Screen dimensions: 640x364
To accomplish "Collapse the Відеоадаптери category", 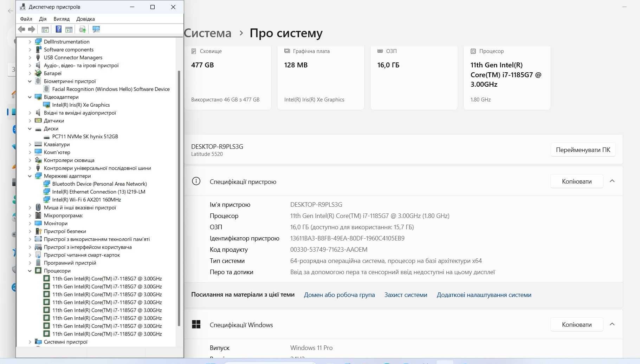I will coord(30,97).
